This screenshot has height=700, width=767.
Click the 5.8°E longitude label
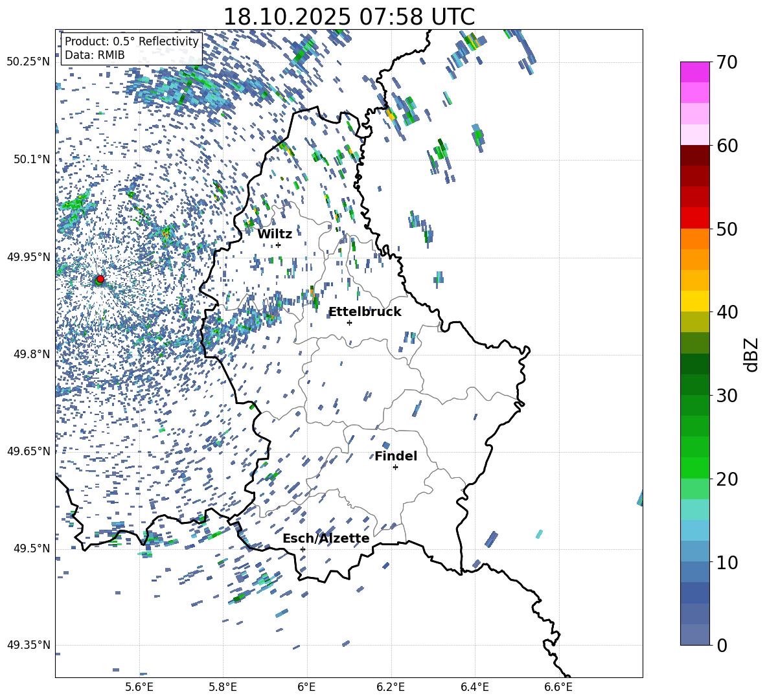coord(223,687)
